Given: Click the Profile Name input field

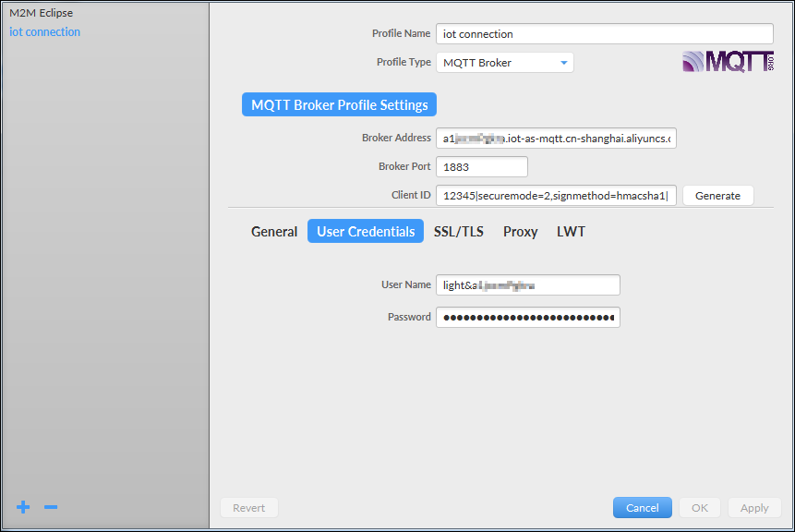Looking at the screenshot, I should point(604,33).
